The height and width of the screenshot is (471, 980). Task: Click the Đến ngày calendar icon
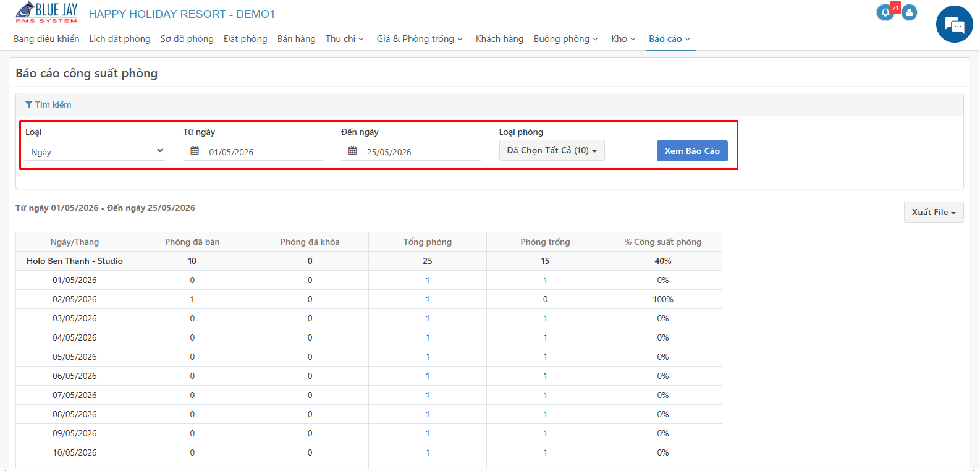[352, 151]
